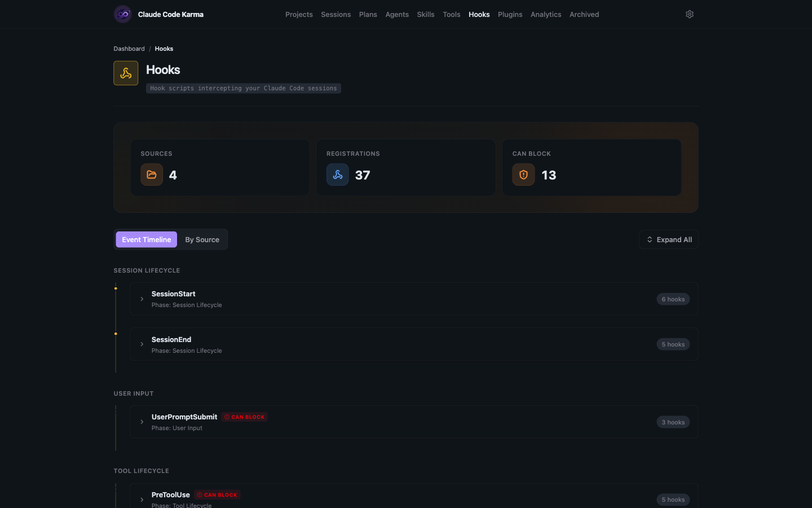Viewport: 812px width, 508px height.
Task: Click the Can Block shield icon
Action: tap(523, 174)
